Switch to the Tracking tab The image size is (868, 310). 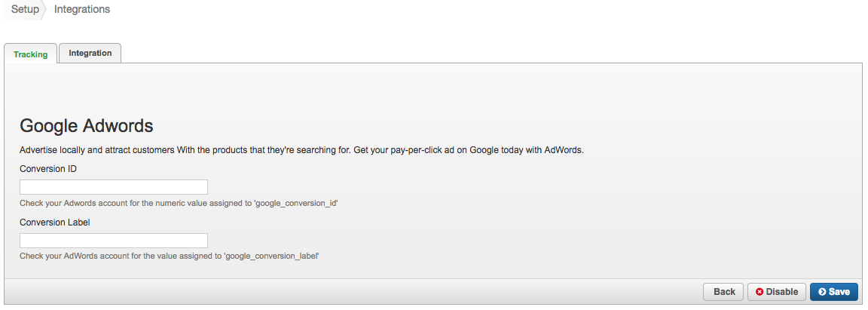pos(31,54)
